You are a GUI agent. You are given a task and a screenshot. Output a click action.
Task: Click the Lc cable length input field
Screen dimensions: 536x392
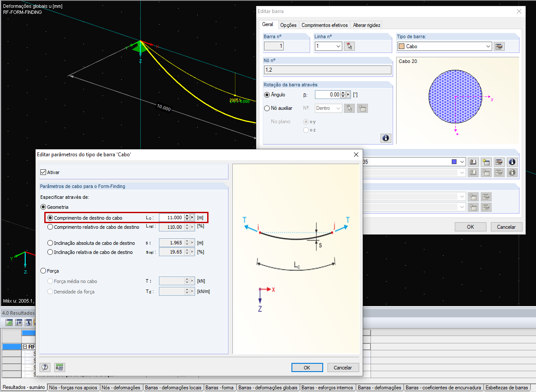[x=172, y=217]
